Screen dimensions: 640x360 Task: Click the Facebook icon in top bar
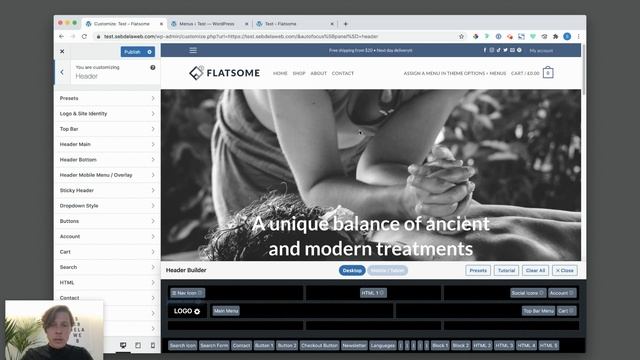click(x=485, y=50)
